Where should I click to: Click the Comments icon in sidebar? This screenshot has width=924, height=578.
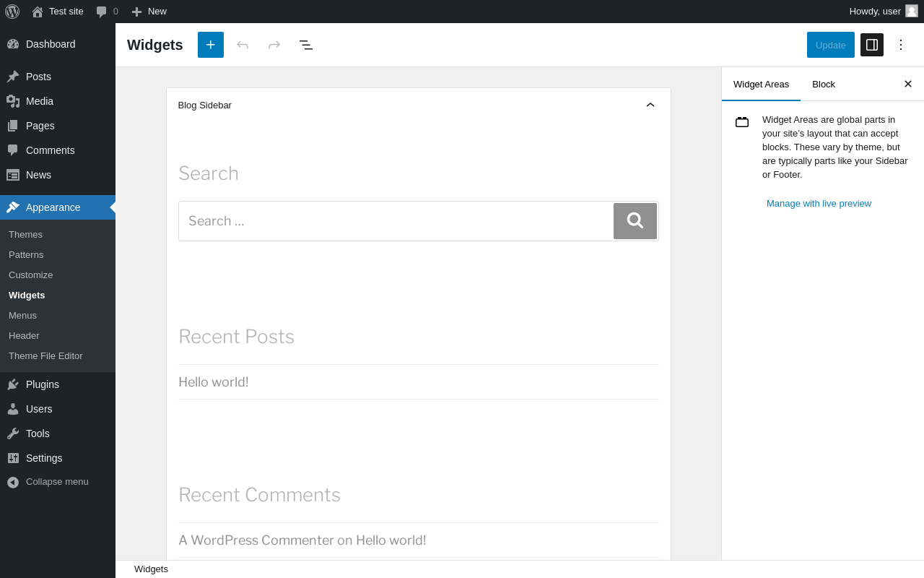coord(13,150)
